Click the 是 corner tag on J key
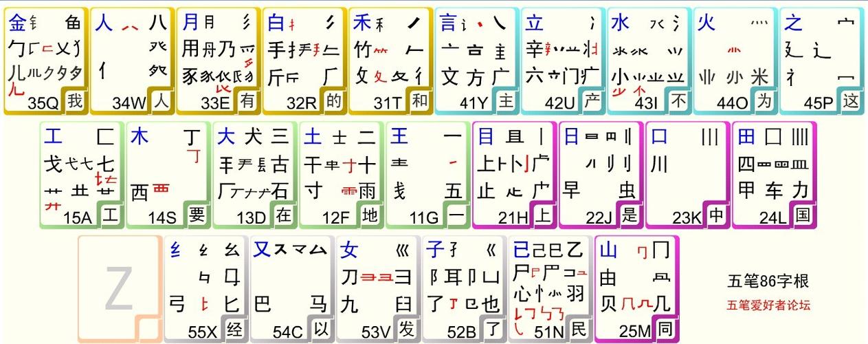The image size is (868, 344). 630,215
